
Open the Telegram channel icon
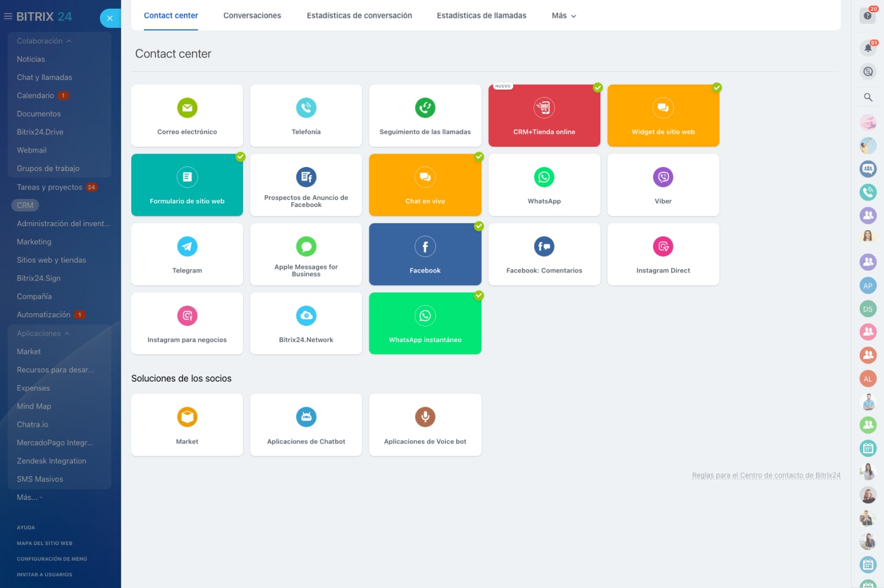pyautogui.click(x=187, y=246)
